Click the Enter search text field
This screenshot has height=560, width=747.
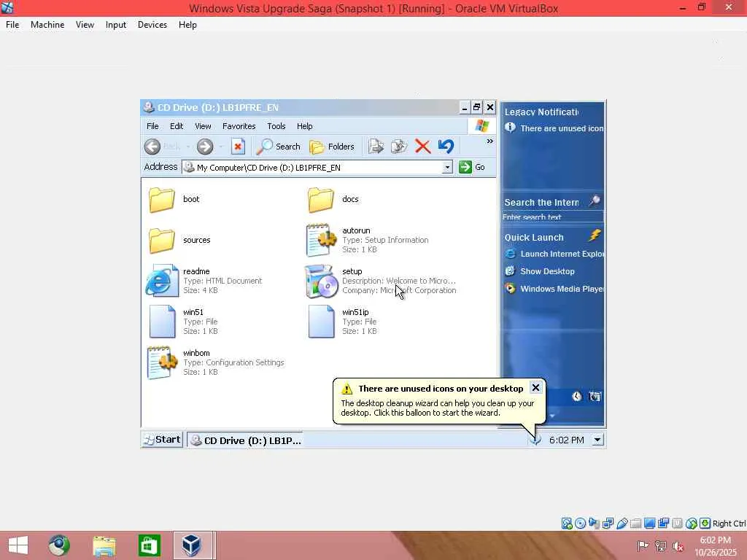[552, 217]
